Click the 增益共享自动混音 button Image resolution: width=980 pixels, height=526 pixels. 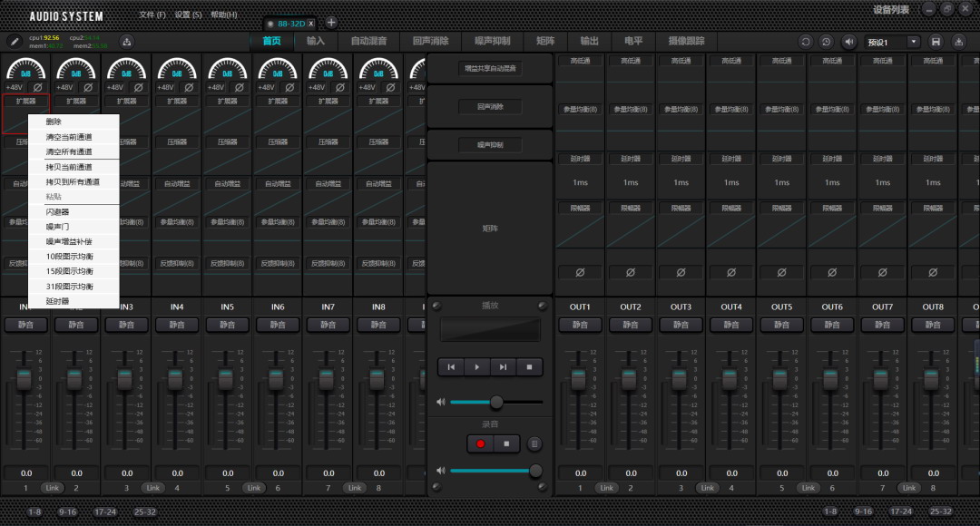pyautogui.click(x=489, y=68)
